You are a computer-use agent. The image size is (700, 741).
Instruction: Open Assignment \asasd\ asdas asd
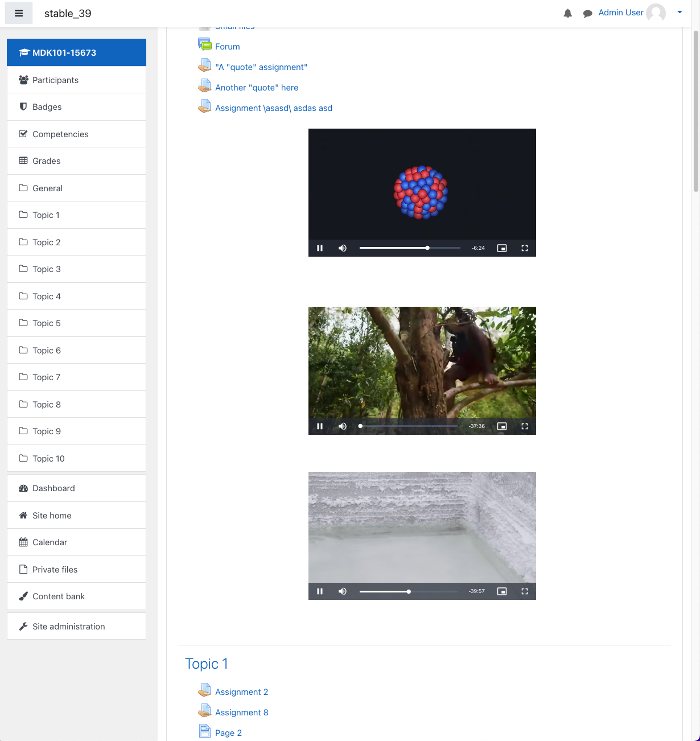(x=274, y=108)
